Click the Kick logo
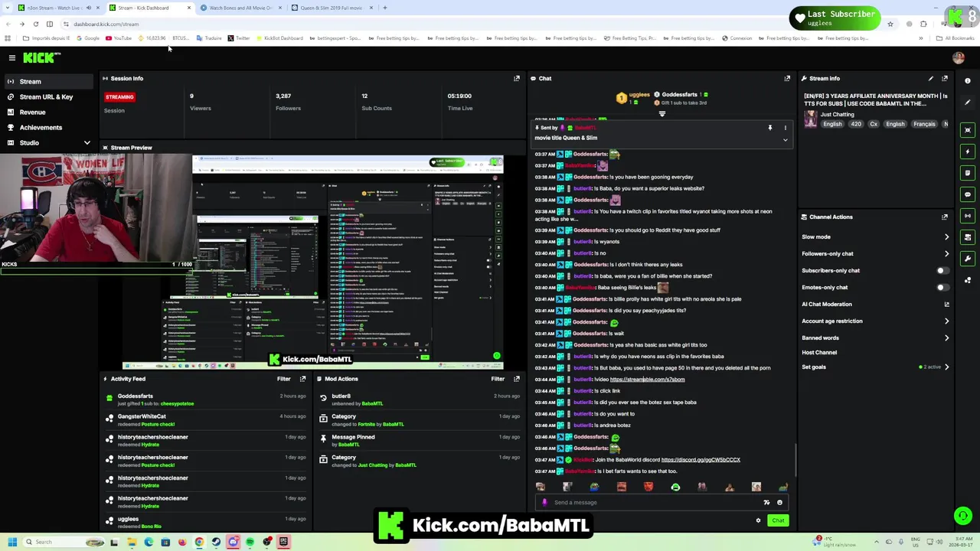This screenshot has height=551, width=980. coord(41,57)
